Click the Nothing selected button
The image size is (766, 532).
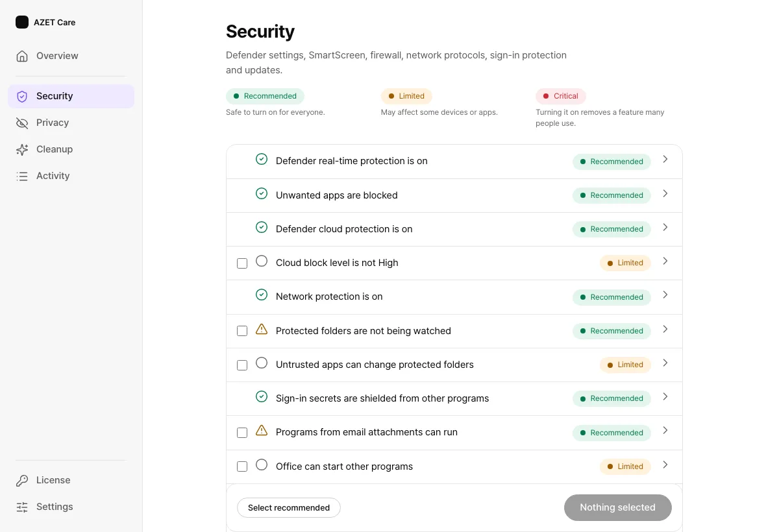(617, 507)
